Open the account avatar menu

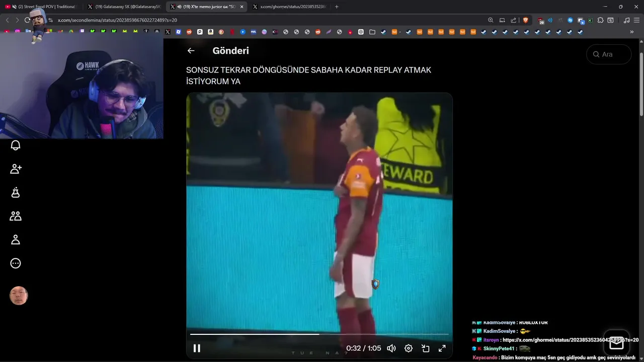pos(19,296)
